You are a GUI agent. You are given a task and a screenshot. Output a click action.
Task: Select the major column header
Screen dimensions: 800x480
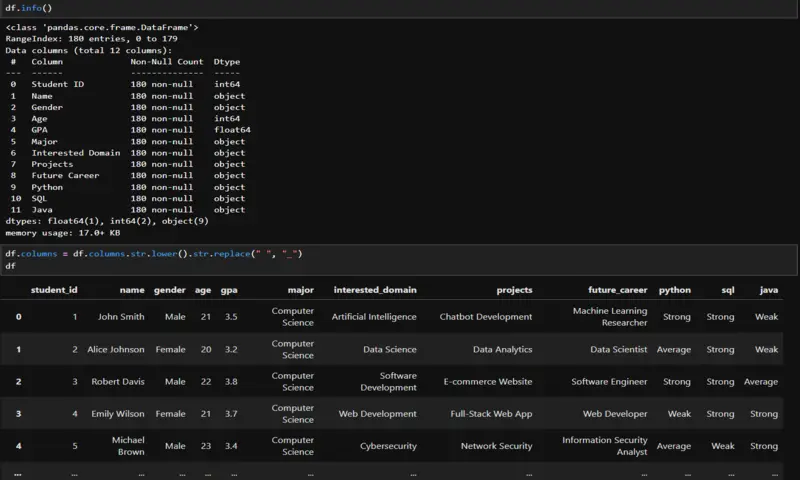tap(301, 290)
